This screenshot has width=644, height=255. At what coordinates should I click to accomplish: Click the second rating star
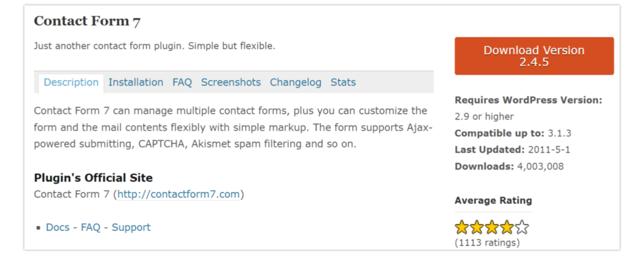click(477, 227)
